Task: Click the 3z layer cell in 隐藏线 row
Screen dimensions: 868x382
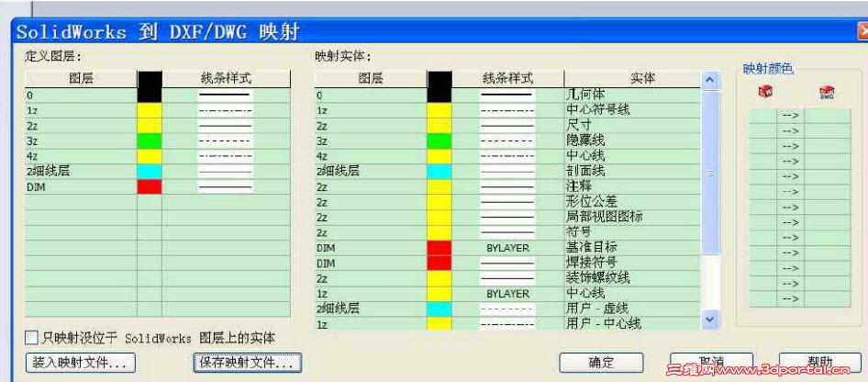Action: coord(371,141)
